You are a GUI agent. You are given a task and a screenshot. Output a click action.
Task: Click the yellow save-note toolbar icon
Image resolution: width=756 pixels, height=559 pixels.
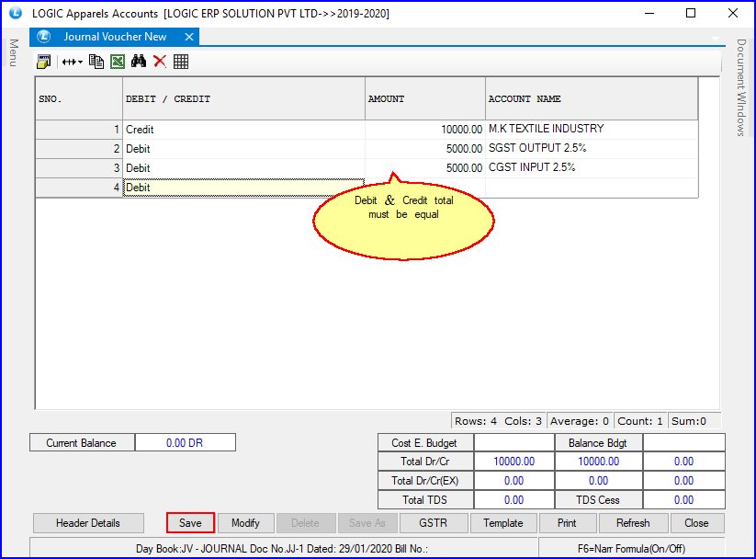43,62
